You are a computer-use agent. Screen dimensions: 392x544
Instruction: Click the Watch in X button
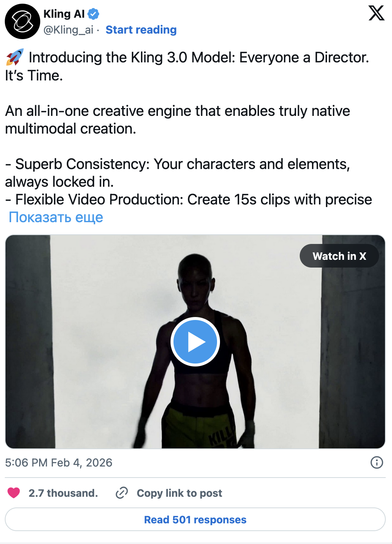click(x=339, y=256)
